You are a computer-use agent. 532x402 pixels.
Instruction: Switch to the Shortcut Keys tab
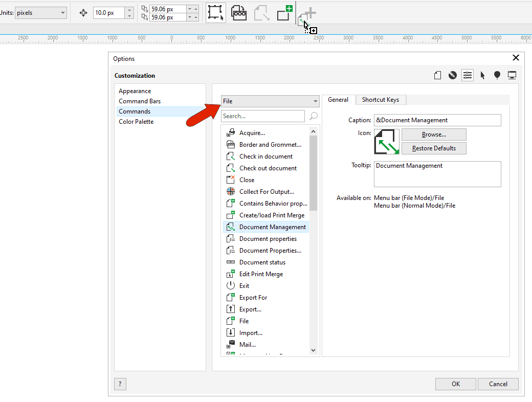pyautogui.click(x=381, y=99)
